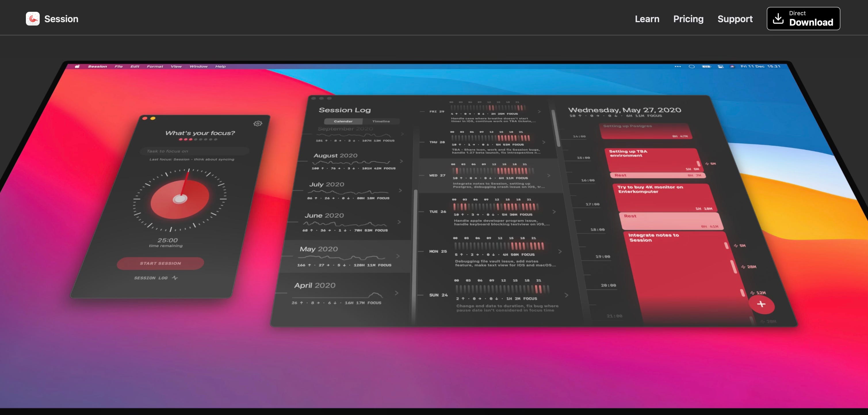The width and height of the screenshot is (868, 415).
Task: Expand June 2020 month chevron
Action: (399, 222)
